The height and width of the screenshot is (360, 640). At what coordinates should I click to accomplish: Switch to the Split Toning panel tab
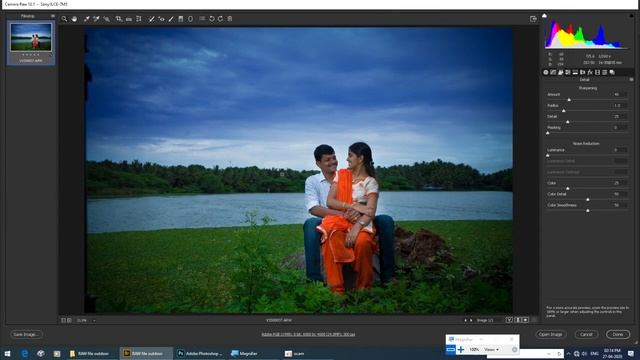[575, 72]
